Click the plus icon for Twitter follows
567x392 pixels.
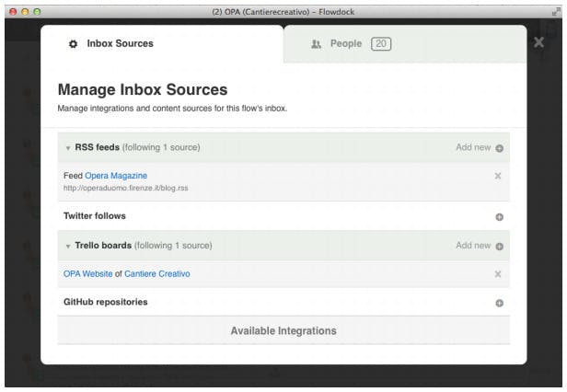click(500, 217)
